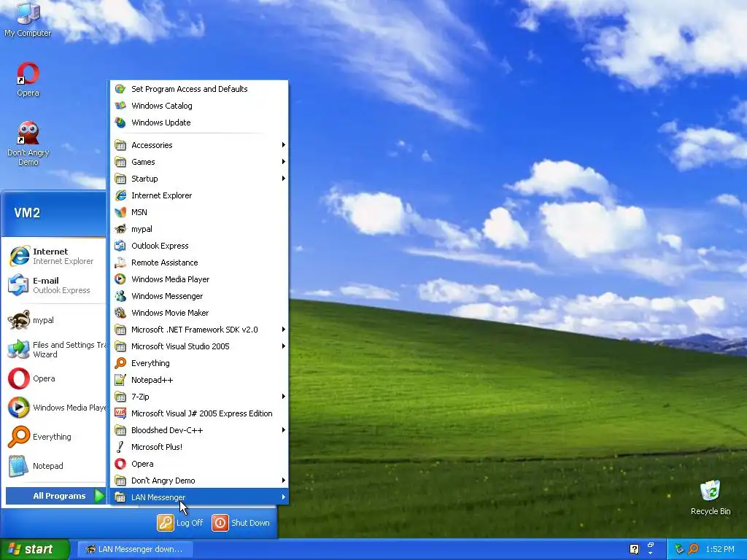Click the Microsoft Plus! exclamation icon
This screenshot has width=747, height=560.
[120, 447]
